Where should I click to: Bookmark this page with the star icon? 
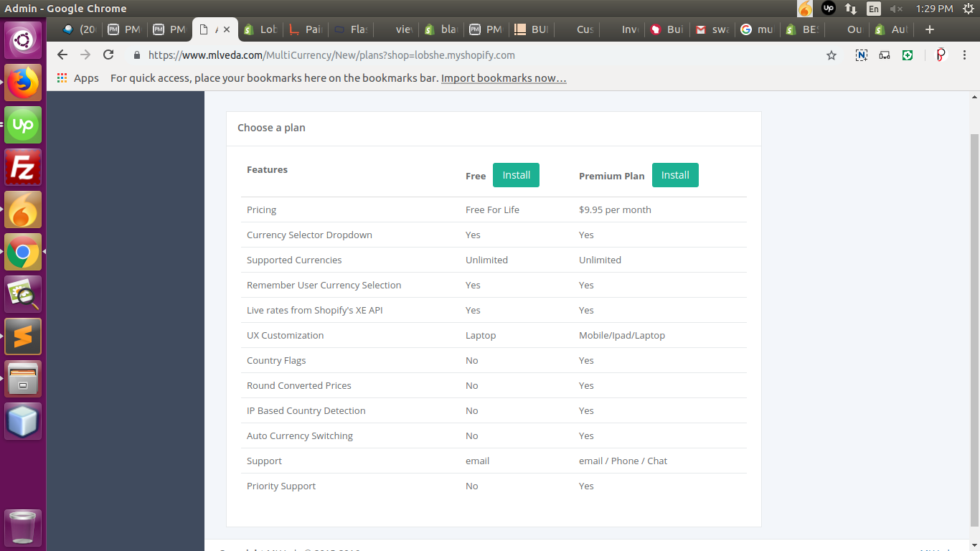[831, 55]
